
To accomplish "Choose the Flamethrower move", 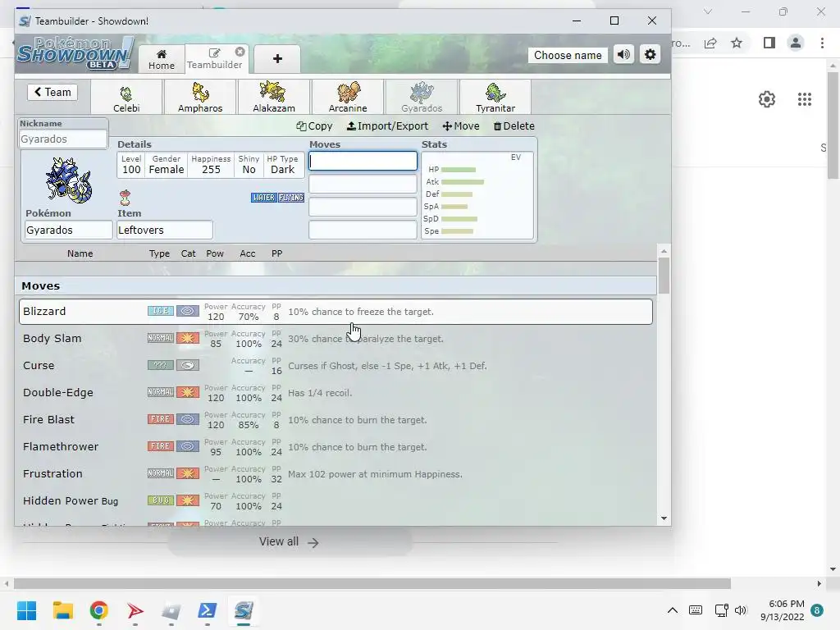I will (336, 447).
